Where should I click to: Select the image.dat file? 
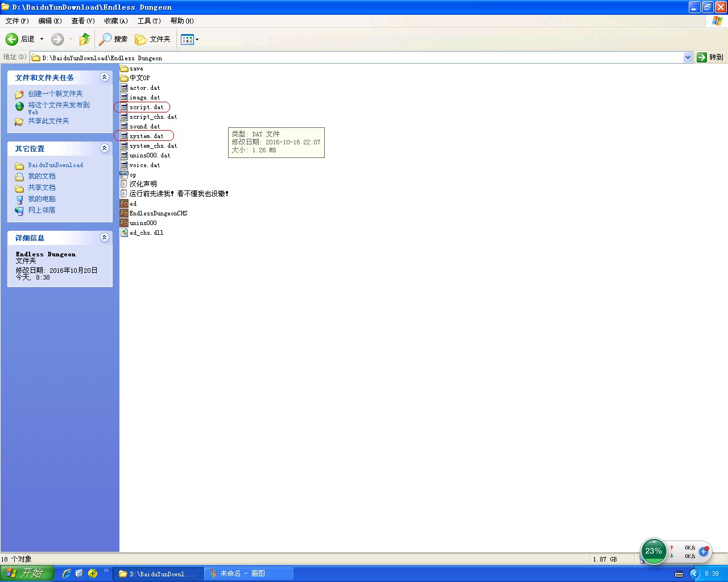(x=140, y=98)
